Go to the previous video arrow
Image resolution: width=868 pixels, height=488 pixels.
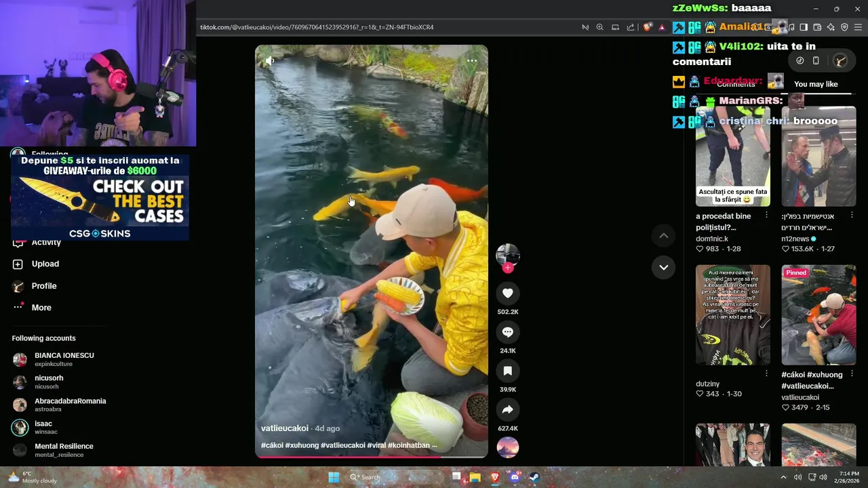[664, 236]
